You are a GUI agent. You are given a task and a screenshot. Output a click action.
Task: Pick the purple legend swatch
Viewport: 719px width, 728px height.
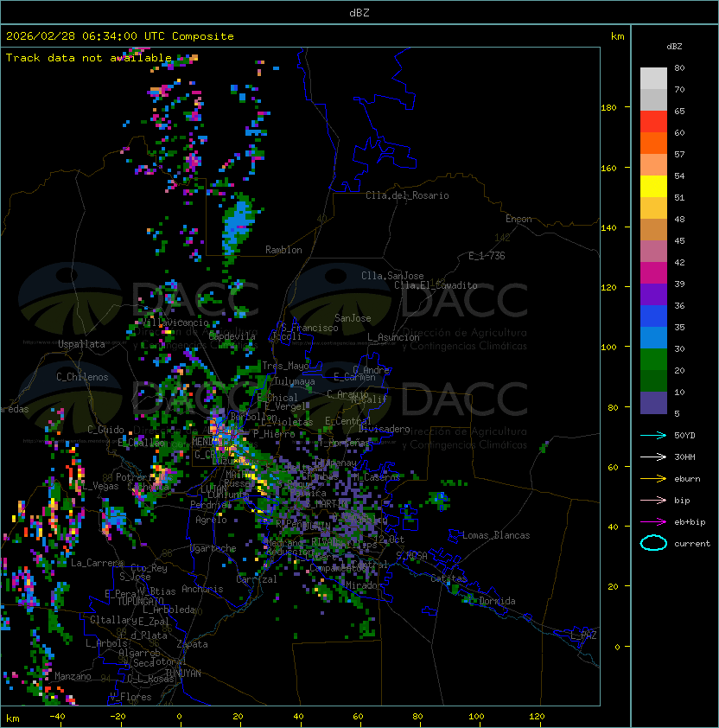click(653, 294)
